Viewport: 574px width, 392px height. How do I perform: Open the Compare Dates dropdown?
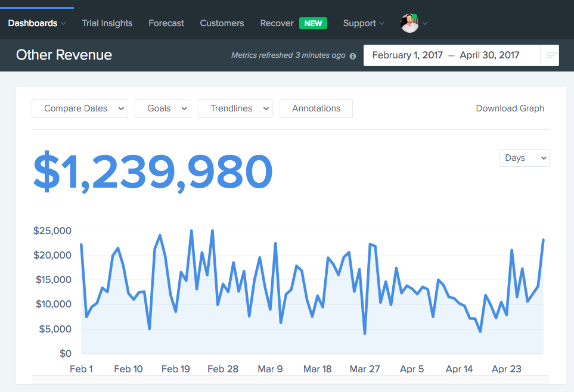[80, 108]
